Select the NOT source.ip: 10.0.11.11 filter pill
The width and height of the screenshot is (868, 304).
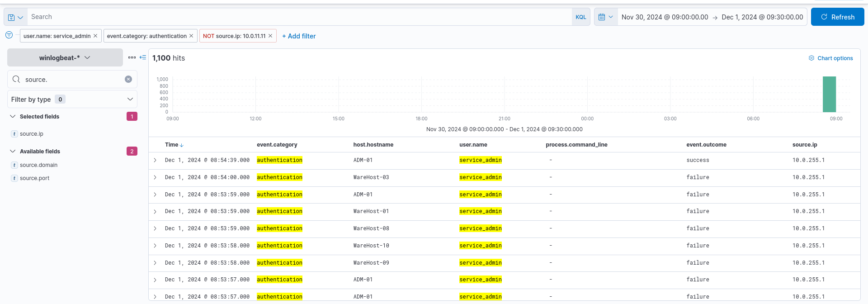point(234,36)
